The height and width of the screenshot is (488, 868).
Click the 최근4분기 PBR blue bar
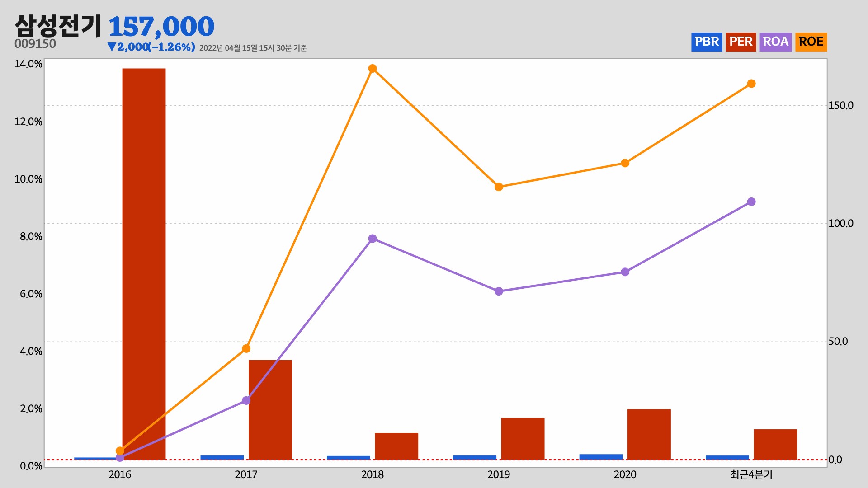[727, 457]
